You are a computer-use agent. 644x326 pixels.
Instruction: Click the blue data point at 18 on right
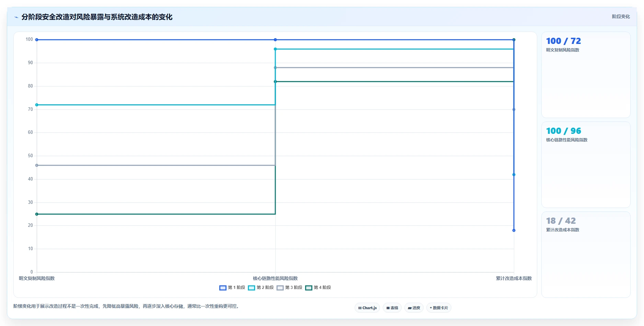(514, 230)
